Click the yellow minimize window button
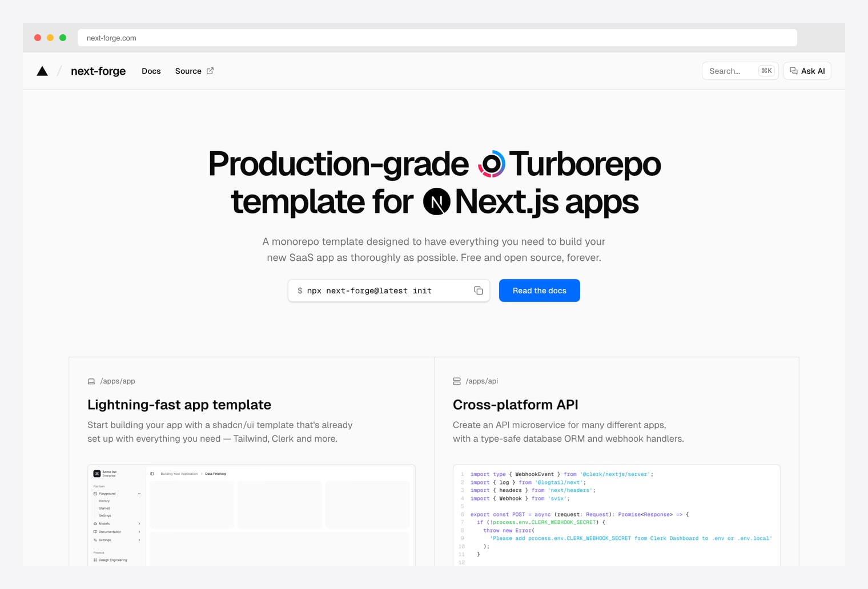This screenshot has width=868, height=589. (x=50, y=38)
